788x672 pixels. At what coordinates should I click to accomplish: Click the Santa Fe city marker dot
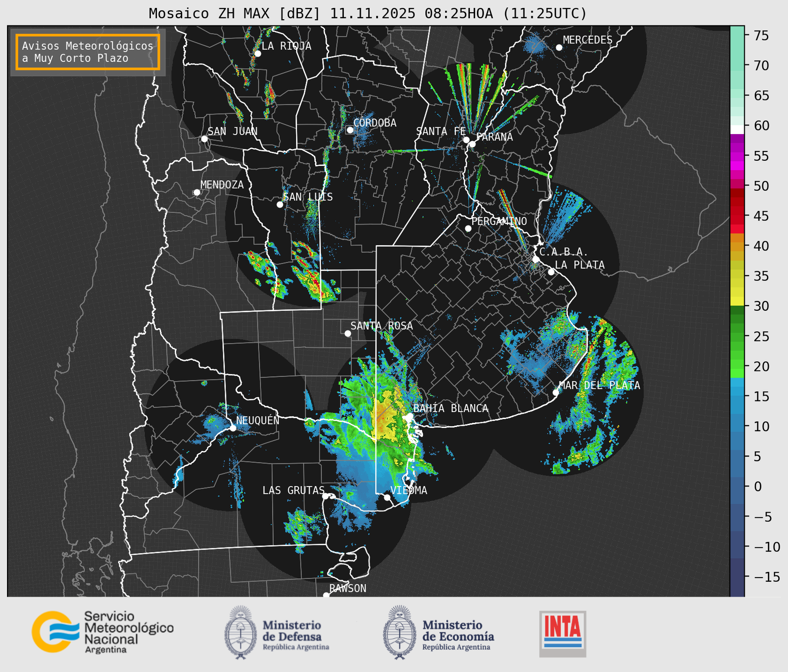466,140
